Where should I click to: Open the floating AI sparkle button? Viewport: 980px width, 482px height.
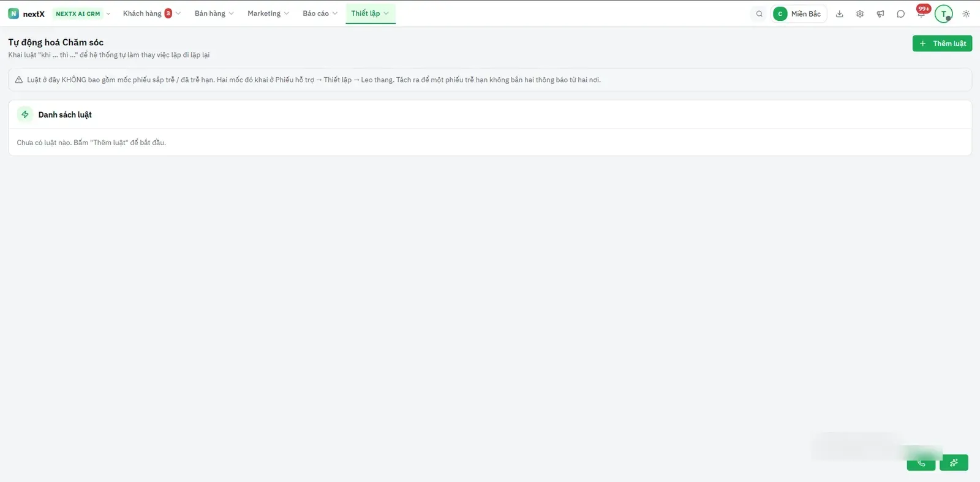[954, 462]
